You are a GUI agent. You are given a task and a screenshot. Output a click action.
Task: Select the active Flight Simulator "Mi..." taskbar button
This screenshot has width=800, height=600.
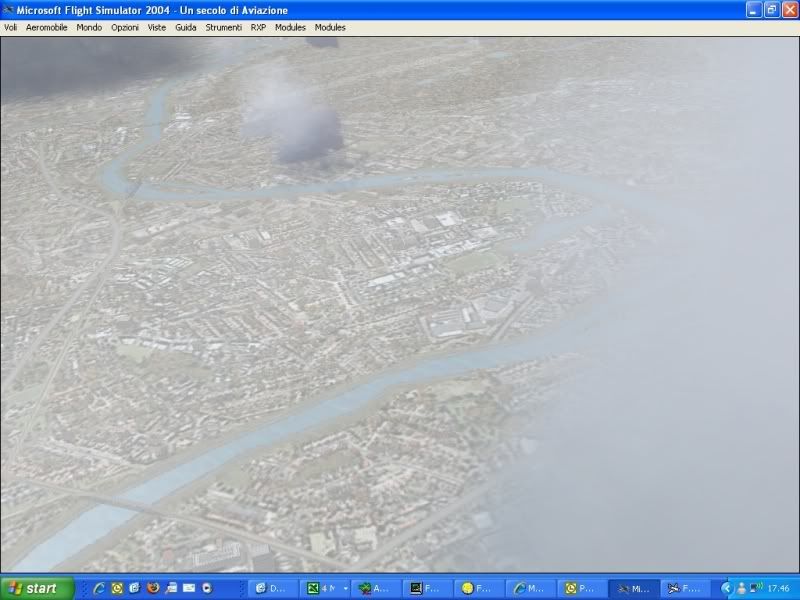click(x=634, y=588)
